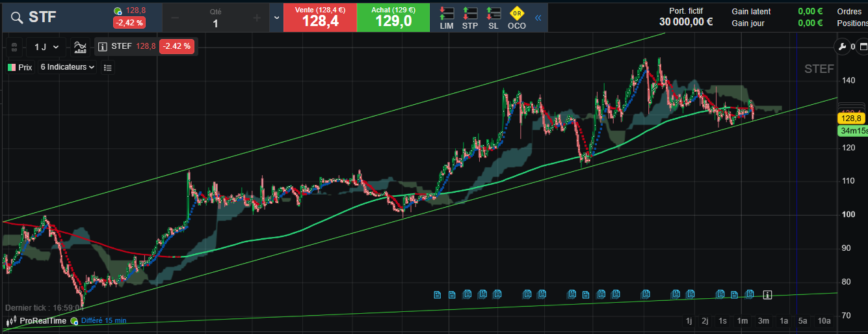Click the Prix price color swatch
The width and height of the screenshot is (868, 334).
click(12, 67)
